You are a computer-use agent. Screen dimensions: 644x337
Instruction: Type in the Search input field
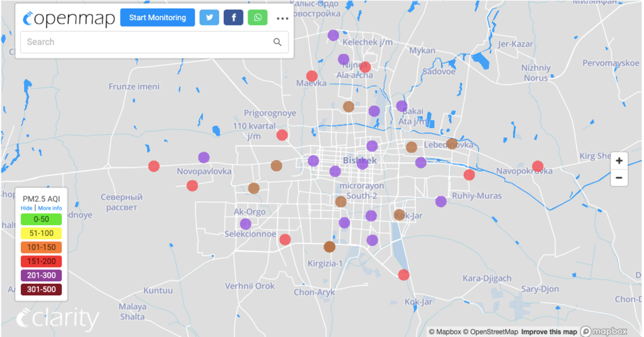tap(145, 42)
